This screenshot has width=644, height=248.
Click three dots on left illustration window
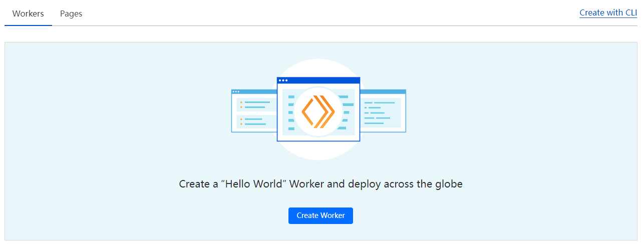[x=236, y=91]
